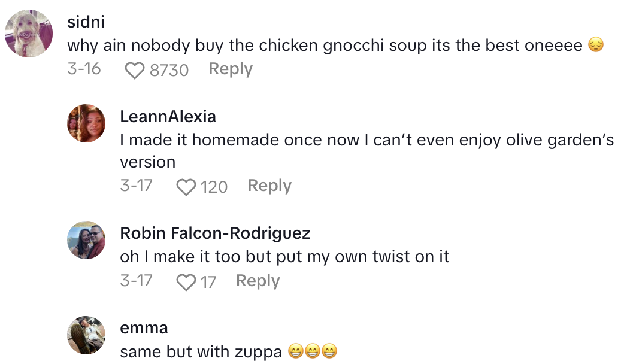624x364 pixels.
Task: Visit the sidni username link
Action: click(x=86, y=22)
